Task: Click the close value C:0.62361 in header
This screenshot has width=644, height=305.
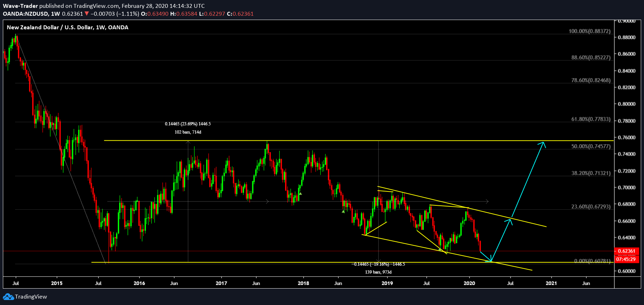Action: tap(240, 14)
